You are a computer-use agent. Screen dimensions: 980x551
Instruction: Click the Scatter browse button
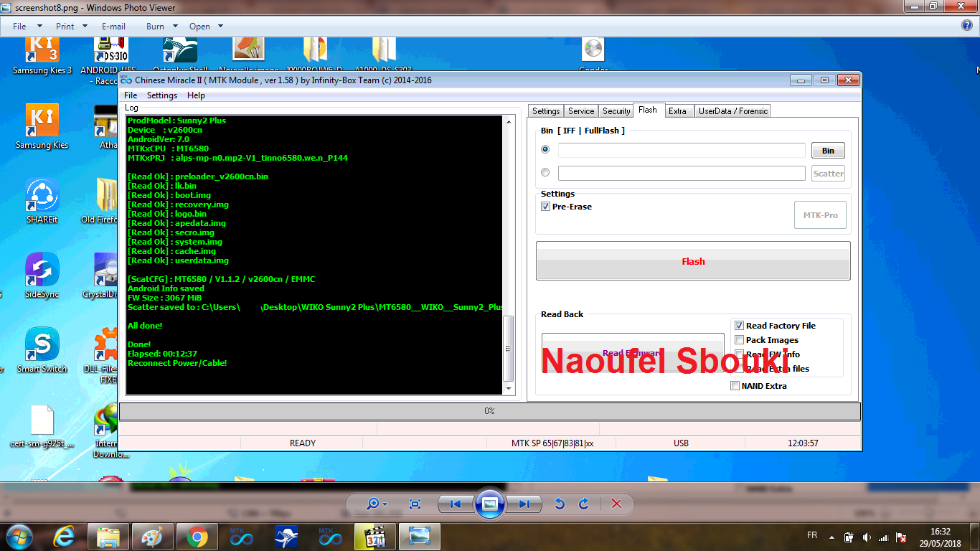coord(828,174)
